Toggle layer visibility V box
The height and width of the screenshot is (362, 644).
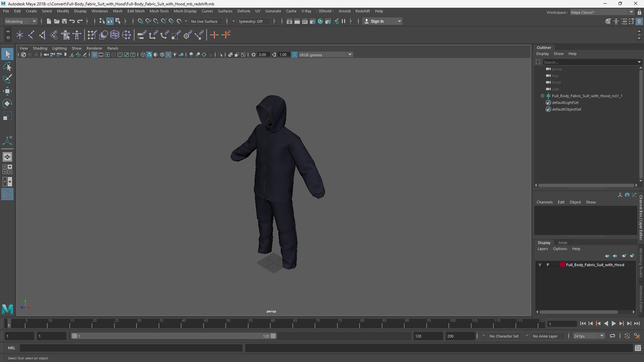[540, 265]
